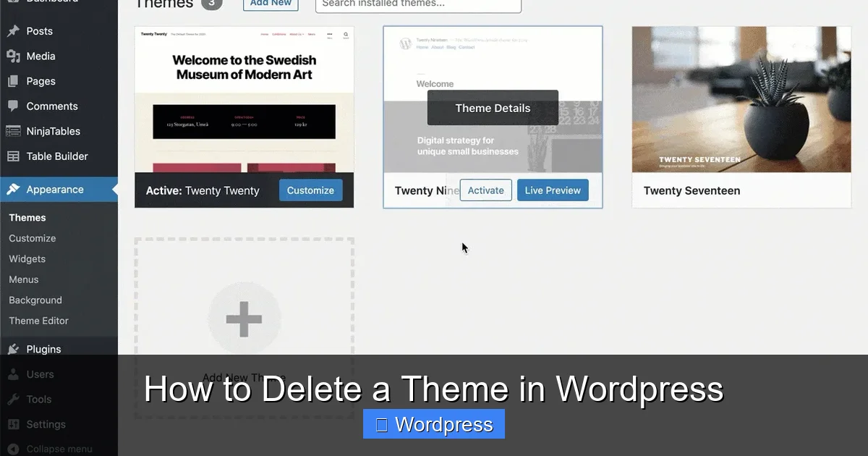Open Live Preview for Twenty Nineteen
The image size is (868, 456).
click(553, 190)
